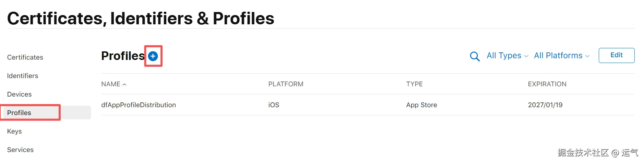The width and height of the screenshot is (644, 163).
Task: Open the Services section
Action: [x=20, y=150]
